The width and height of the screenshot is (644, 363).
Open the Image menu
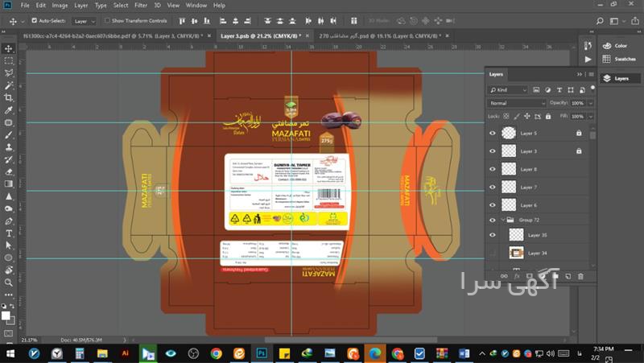(60, 6)
